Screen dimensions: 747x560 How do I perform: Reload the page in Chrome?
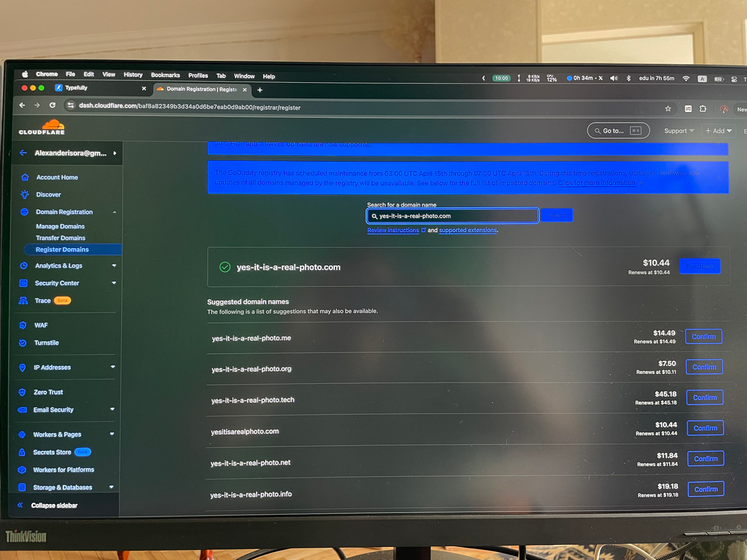click(52, 106)
